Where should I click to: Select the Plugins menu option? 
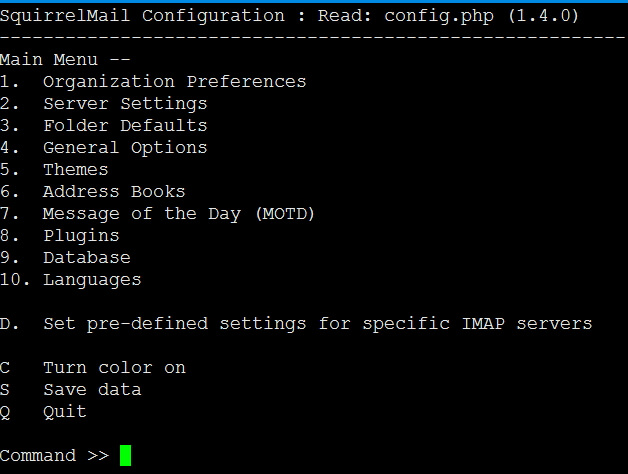point(80,236)
